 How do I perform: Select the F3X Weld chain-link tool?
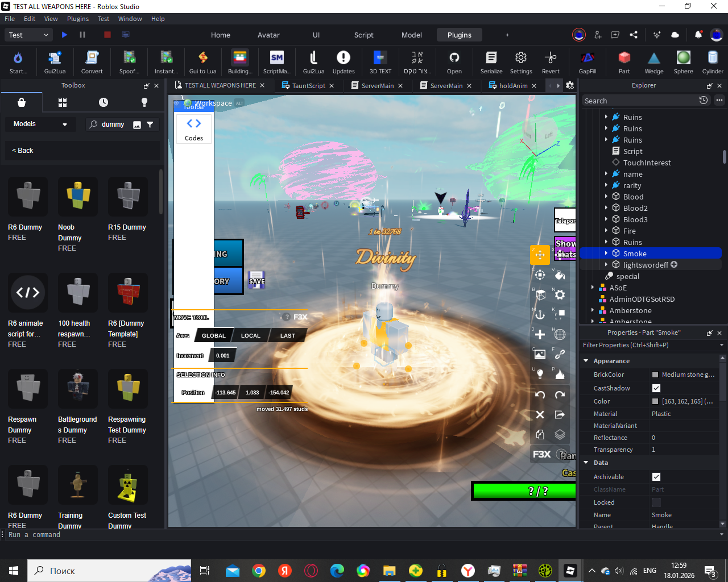pos(560,355)
